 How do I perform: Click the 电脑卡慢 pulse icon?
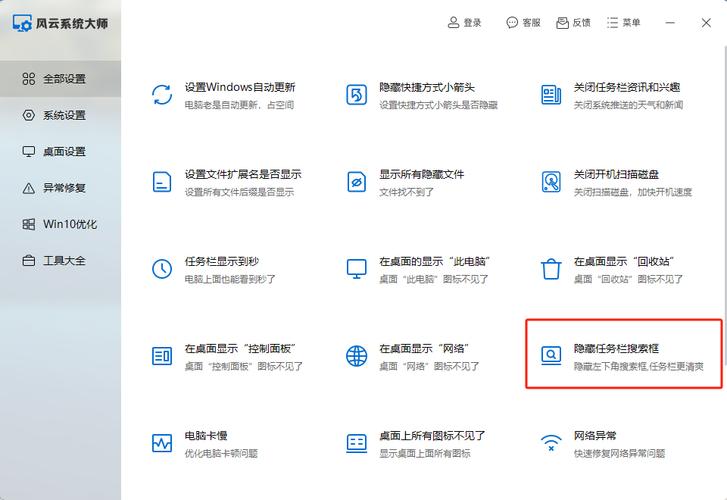point(162,443)
